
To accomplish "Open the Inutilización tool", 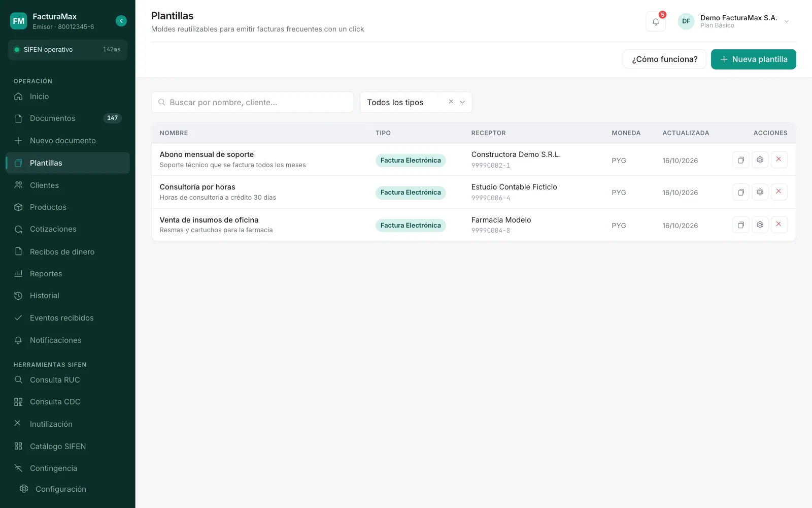I will click(x=67, y=424).
